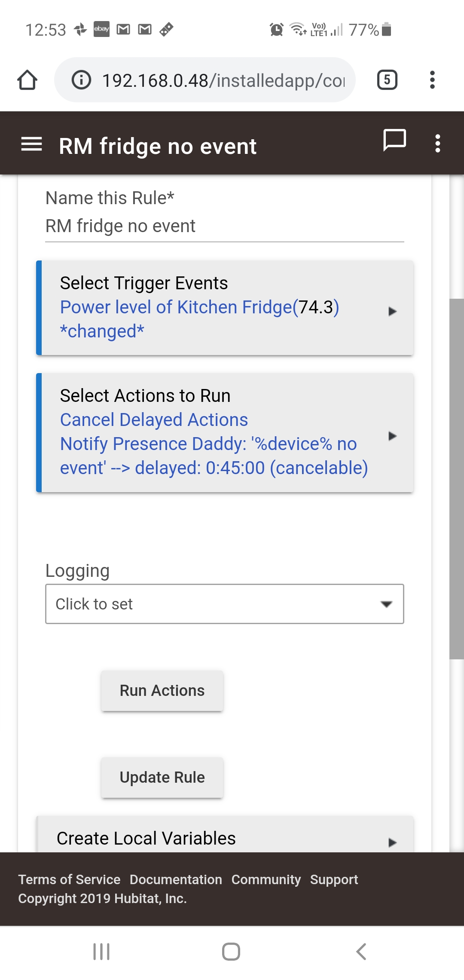This screenshot has height=980, width=464.
Task: Open the browser three-dot overflow menu
Action: tap(432, 80)
